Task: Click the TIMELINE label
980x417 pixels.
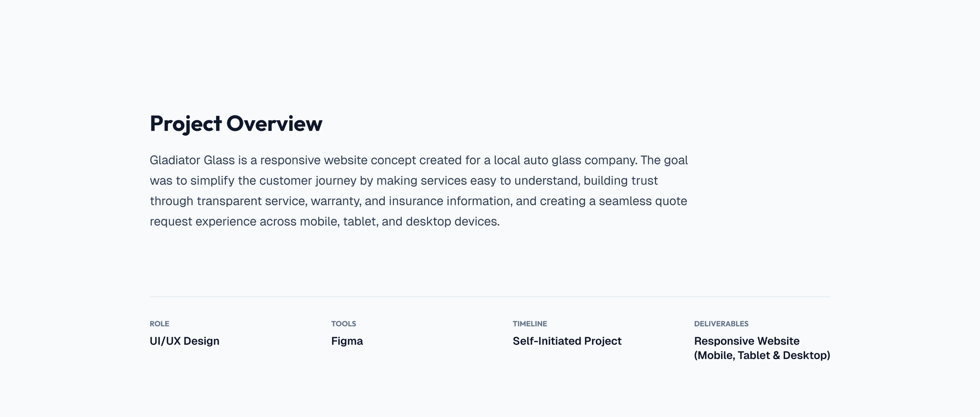Action: tap(530, 324)
